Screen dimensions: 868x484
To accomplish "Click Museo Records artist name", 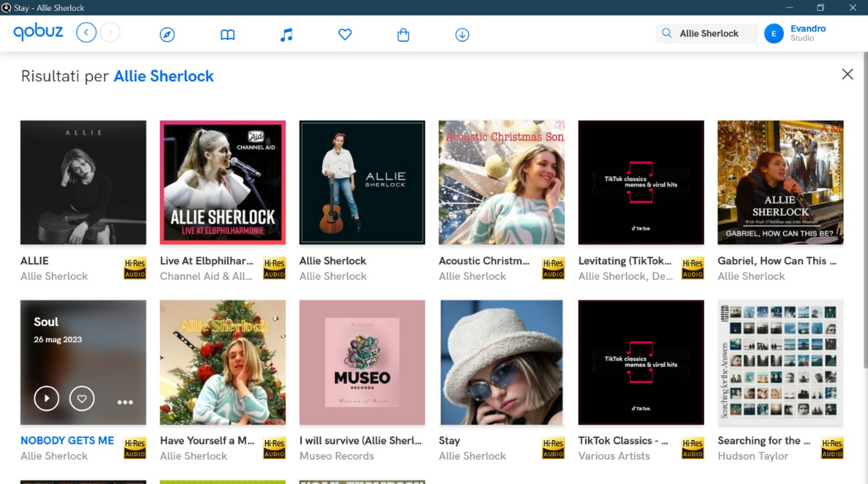I will [336, 456].
